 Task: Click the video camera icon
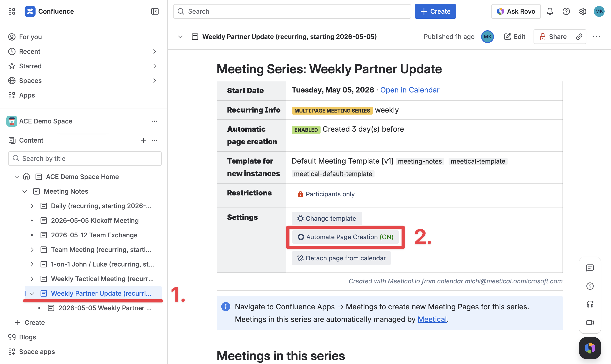click(590, 322)
